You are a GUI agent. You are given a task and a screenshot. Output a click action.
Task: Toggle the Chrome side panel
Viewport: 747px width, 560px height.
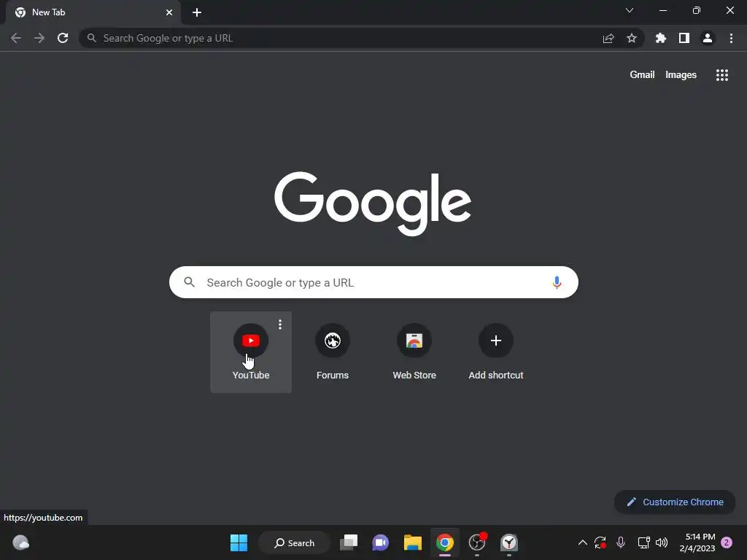click(684, 38)
